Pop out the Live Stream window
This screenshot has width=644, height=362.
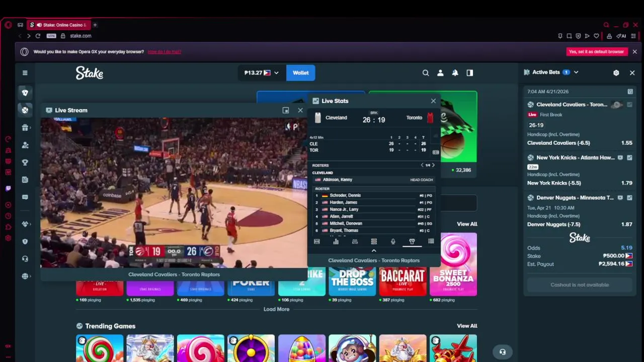coord(286,111)
